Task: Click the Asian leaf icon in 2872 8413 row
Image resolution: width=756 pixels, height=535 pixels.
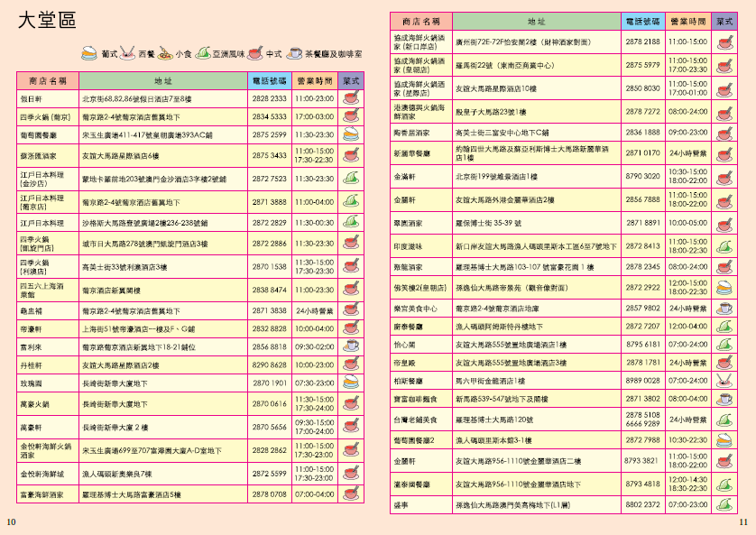Action: [724, 245]
